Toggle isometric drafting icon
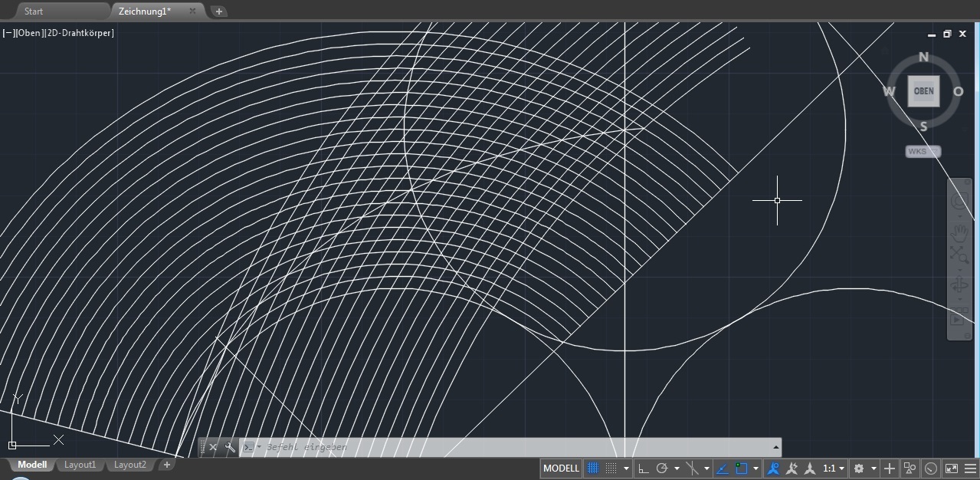The image size is (980, 480). 692,468
